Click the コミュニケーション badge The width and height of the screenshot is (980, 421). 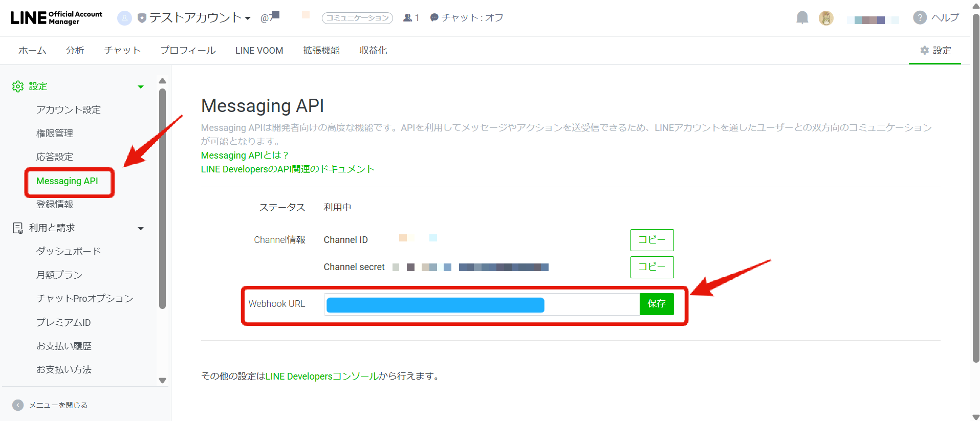tap(357, 18)
